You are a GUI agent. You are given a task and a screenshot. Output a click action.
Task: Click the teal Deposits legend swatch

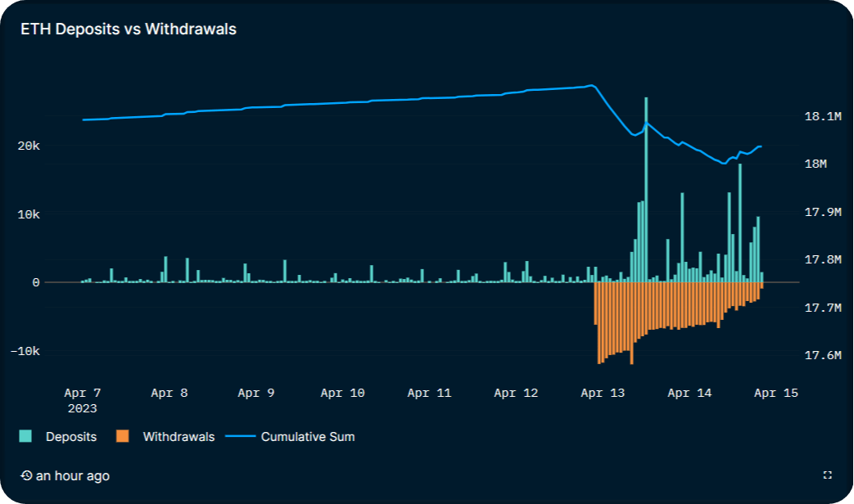click(26, 437)
